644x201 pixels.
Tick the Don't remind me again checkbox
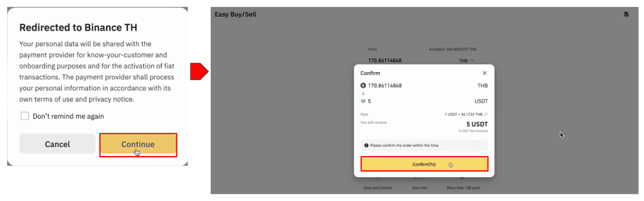pyautogui.click(x=25, y=116)
